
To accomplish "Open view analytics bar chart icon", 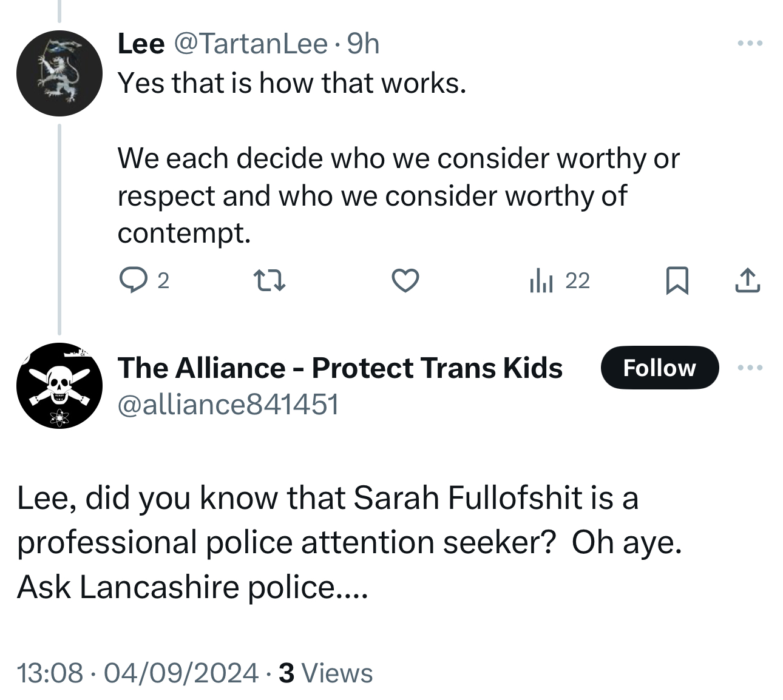I will (541, 281).
